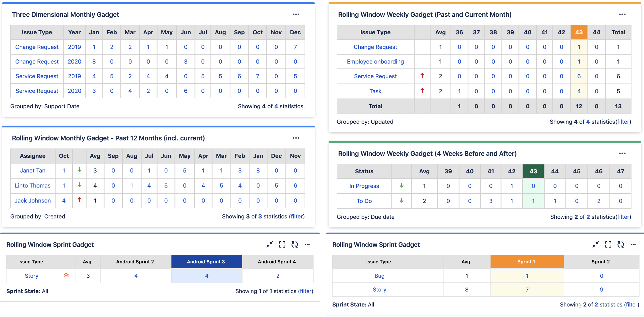
Task: Select the highlighted Sprint 1 column header
Action: (527, 261)
